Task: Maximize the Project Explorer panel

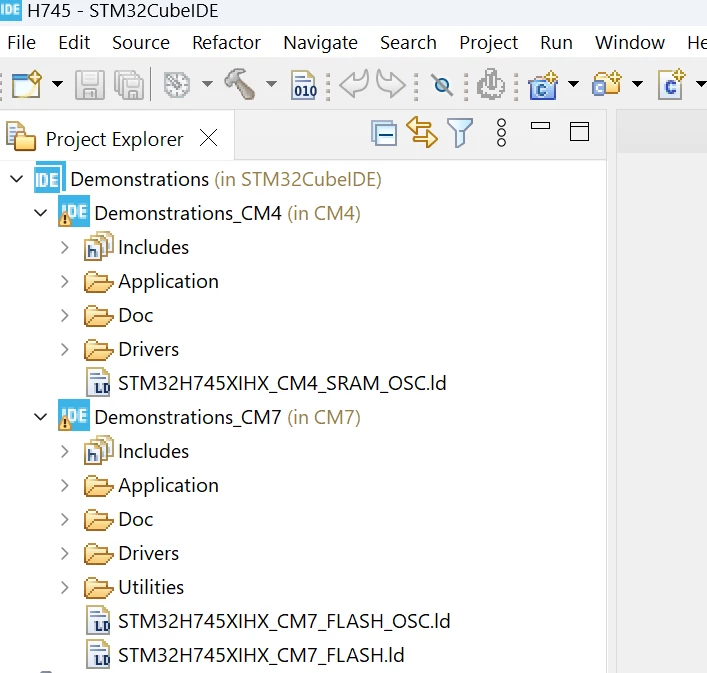Action: coord(579,132)
